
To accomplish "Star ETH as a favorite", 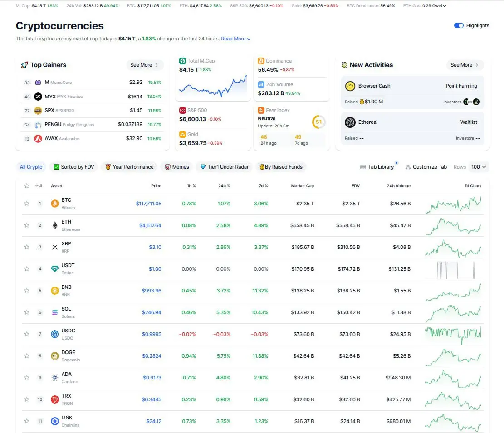I will [27, 225].
